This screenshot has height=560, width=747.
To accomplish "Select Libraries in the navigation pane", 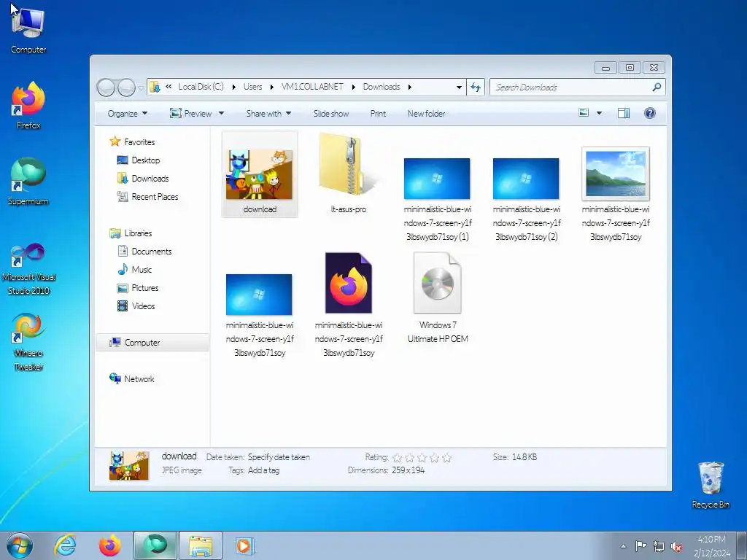I will [x=131, y=233].
